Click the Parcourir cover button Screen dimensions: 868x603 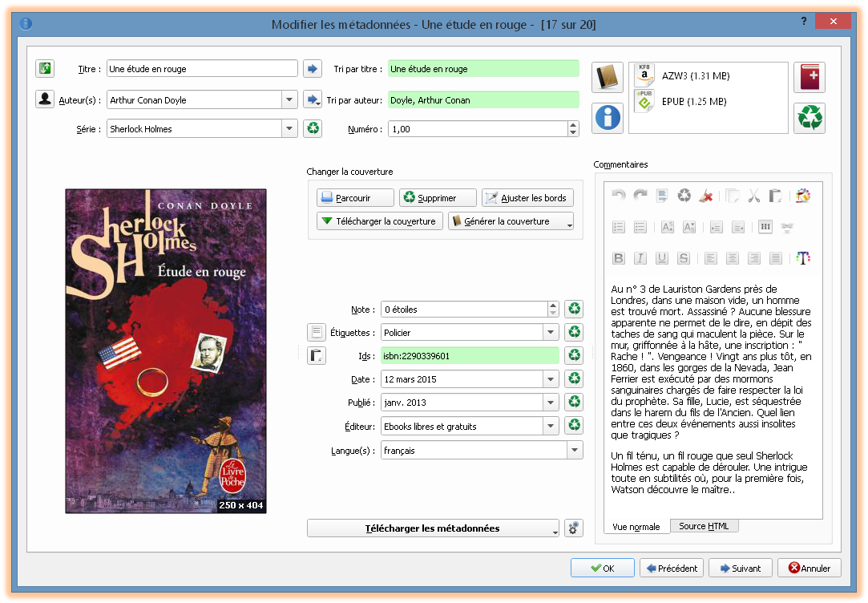click(x=355, y=198)
